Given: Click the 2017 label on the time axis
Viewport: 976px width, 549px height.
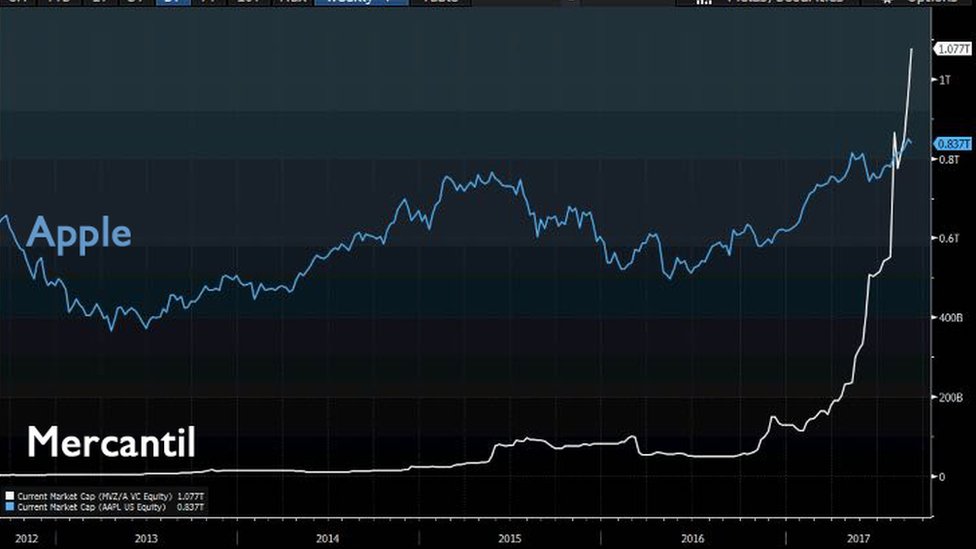Looking at the screenshot, I should click(859, 538).
